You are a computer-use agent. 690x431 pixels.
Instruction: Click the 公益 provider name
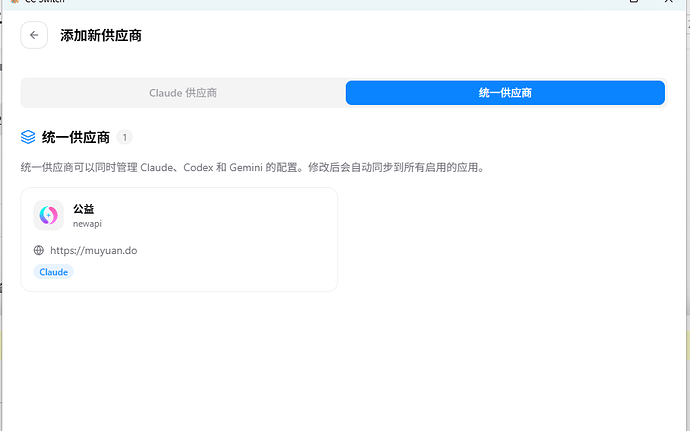point(84,209)
